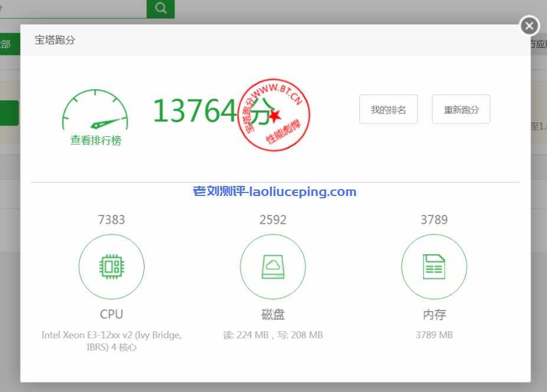Click the 内存 label
547x392 pixels.
[434, 315]
